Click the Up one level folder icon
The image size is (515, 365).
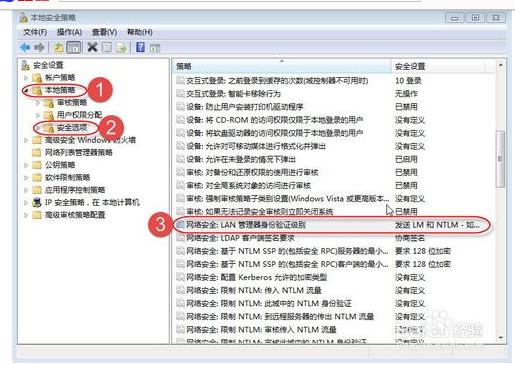coord(59,48)
